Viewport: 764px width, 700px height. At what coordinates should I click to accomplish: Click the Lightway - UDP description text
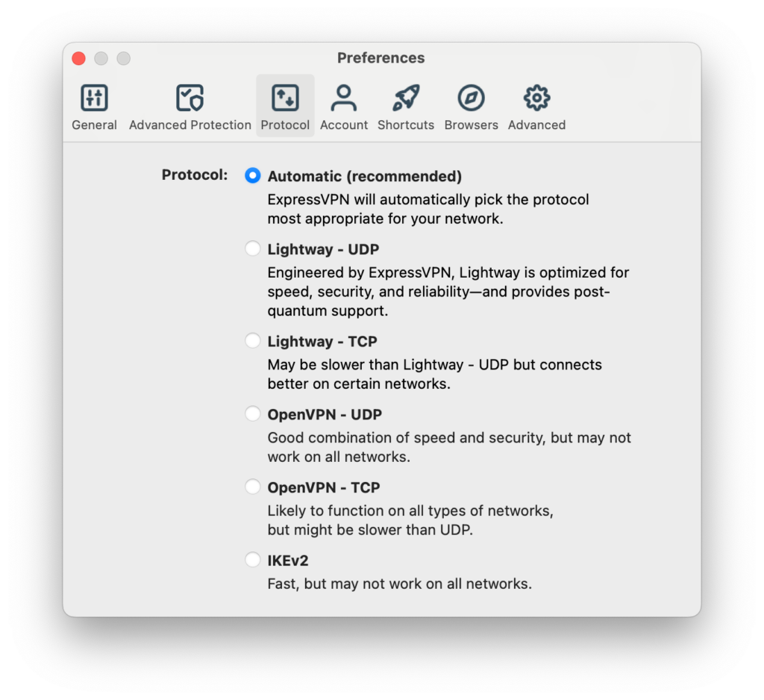tap(448, 292)
